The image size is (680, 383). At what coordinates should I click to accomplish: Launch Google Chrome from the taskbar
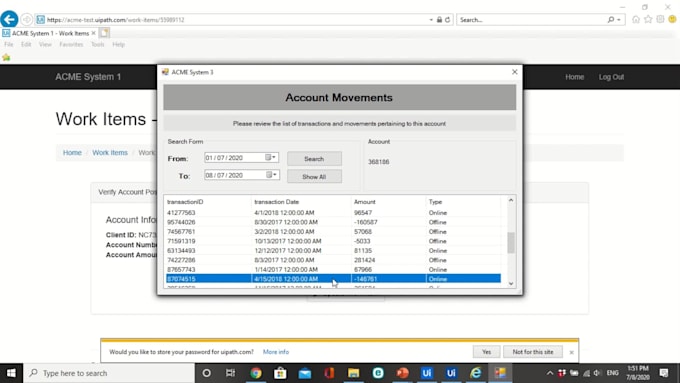point(255,373)
